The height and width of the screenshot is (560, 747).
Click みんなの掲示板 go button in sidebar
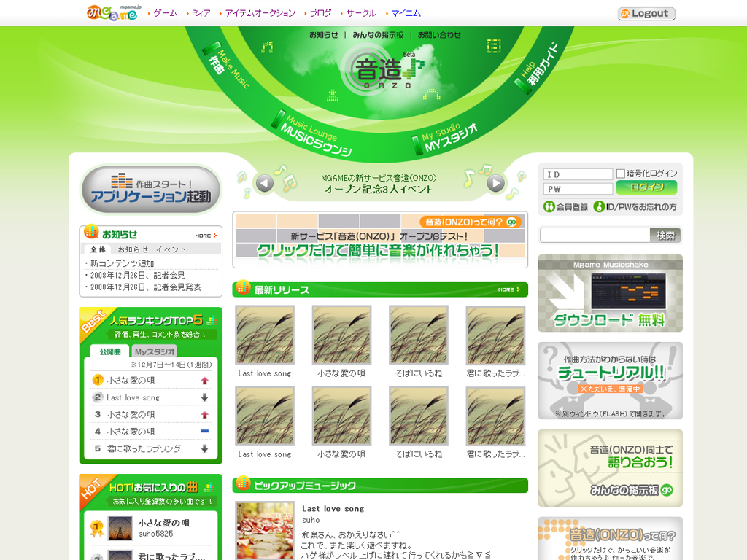[631, 490]
